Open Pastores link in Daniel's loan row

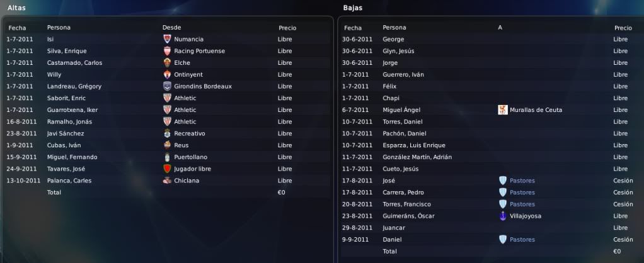click(x=522, y=239)
